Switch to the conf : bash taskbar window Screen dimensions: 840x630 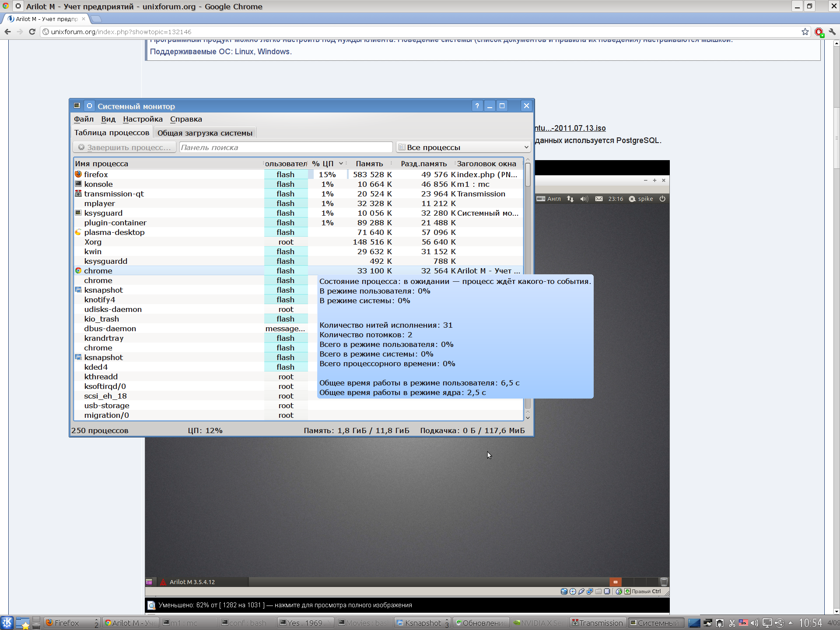tap(247, 623)
